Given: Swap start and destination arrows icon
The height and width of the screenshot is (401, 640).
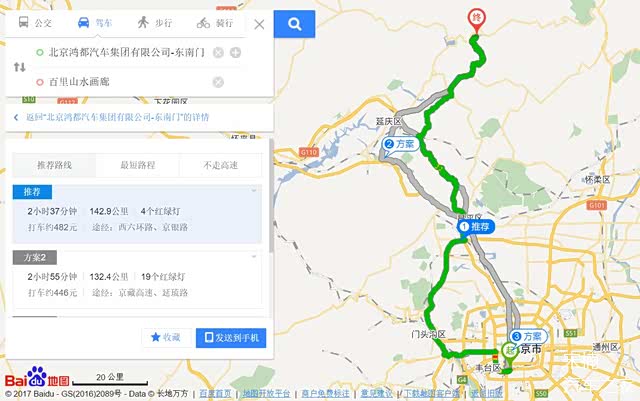Looking at the screenshot, I should (20, 67).
